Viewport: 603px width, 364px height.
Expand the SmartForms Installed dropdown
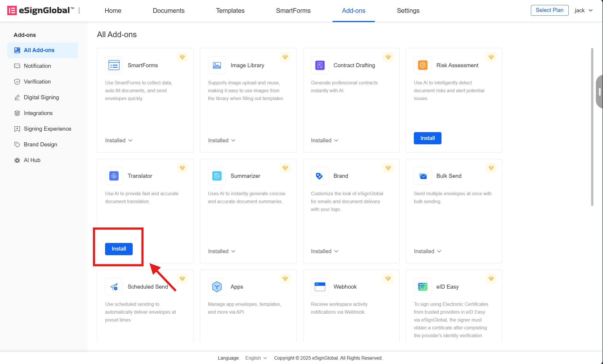[119, 140]
